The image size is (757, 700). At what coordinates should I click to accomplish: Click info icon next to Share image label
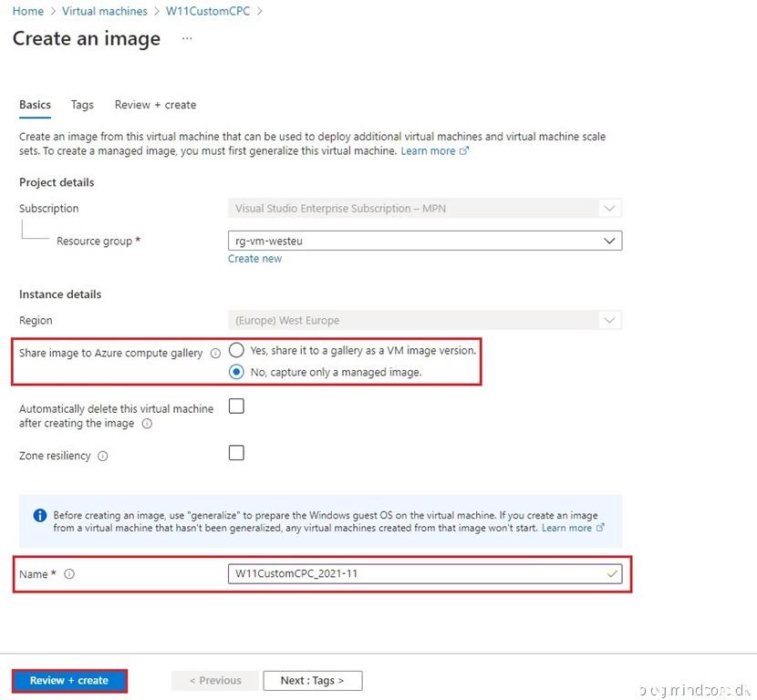[x=215, y=354]
